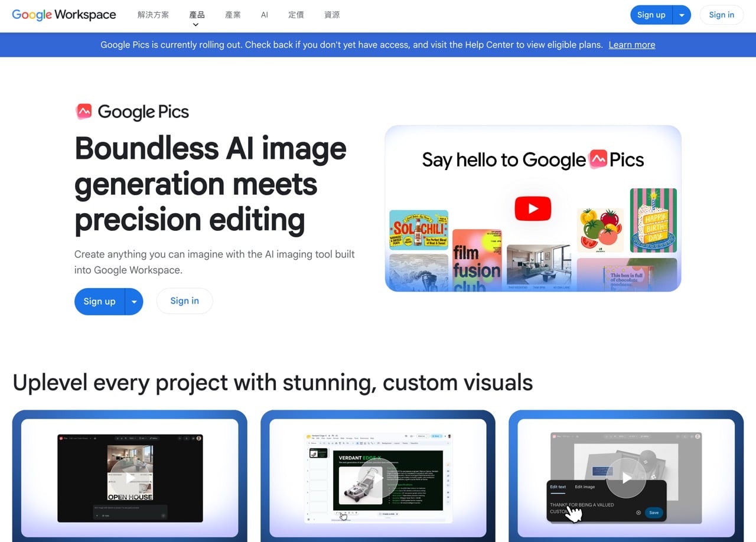
Task: Click the Pics icon in video title
Action: pyautogui.click(x=598, y=159)
